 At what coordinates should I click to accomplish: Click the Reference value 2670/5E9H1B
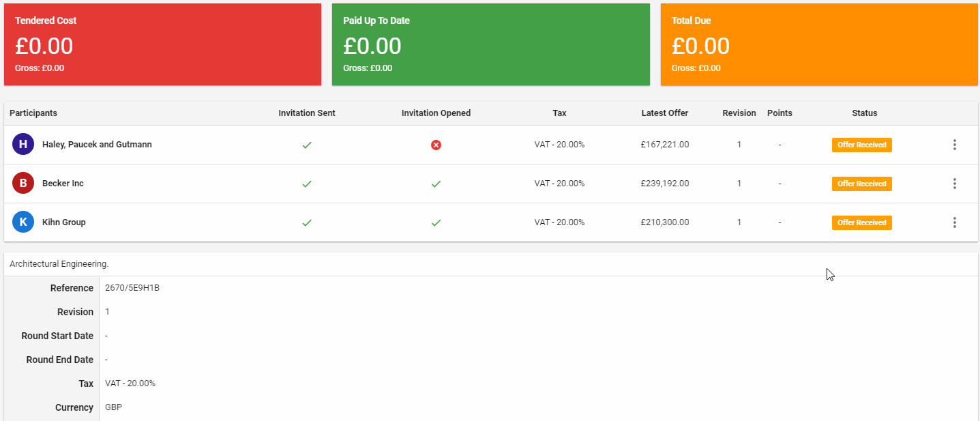coord(130,287)
